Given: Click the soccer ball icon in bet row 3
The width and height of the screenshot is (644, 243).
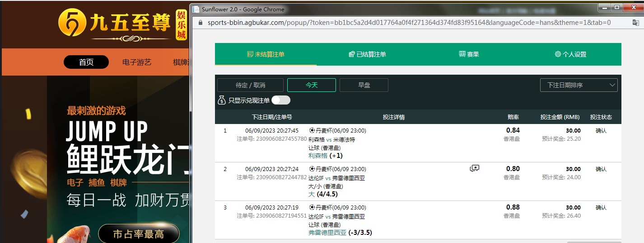Looking at the screenshot, I should coord(312,208).
